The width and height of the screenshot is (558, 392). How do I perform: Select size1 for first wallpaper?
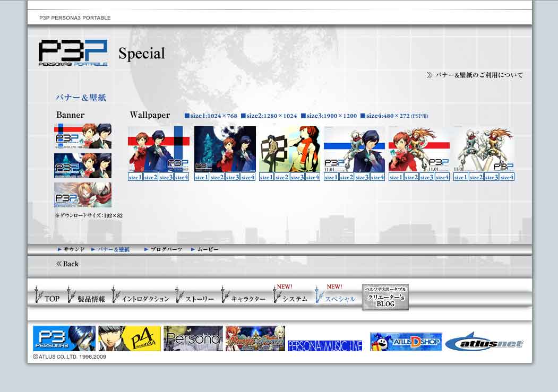click(135, 177)
